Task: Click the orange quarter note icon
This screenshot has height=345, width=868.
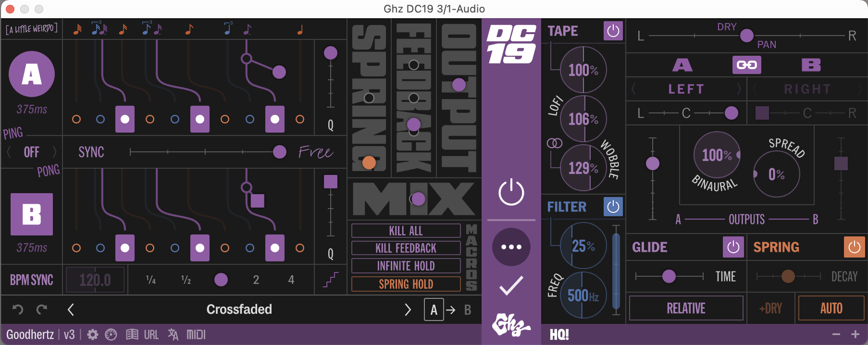Action: (300, 30)
